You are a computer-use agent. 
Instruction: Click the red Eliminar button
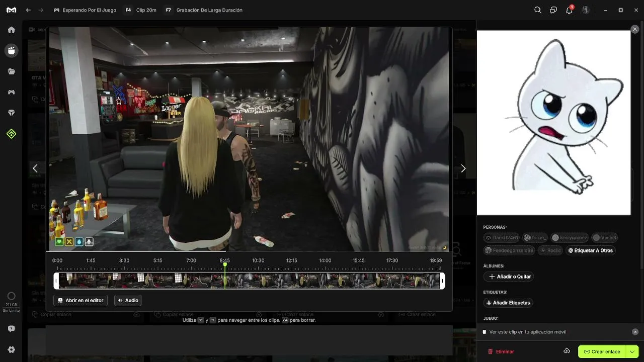501,351
